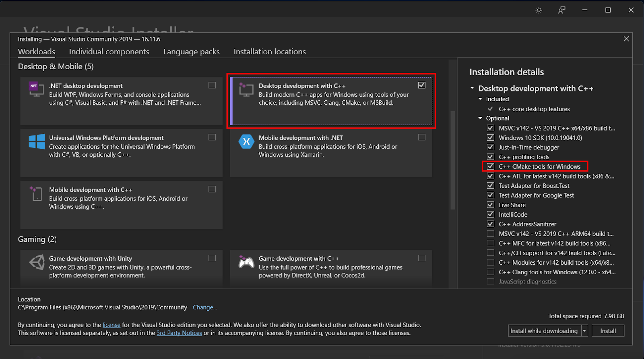The image size is (644, 359).
Task: Uncheck MSVC v142 x64/x86 build tools
Action: (x=491, y=128)
